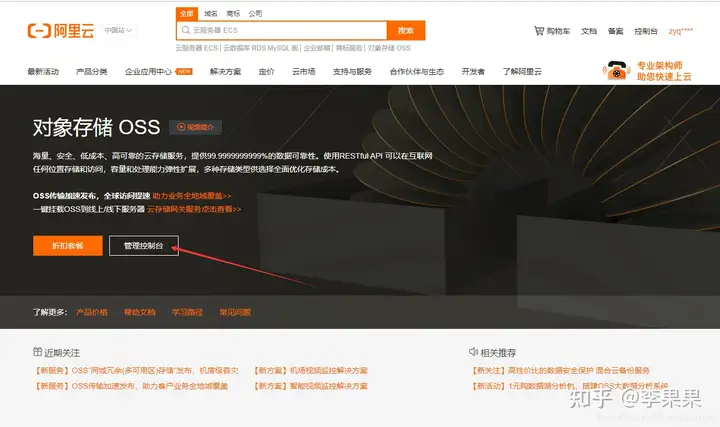Click the 相关推荐 speaker icon
720x427 pixels.
click(473, 352)
